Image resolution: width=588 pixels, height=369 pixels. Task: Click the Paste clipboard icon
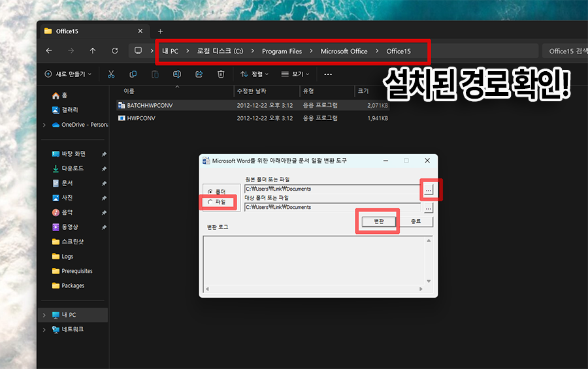pyautogui.click(x=155, y=74)
